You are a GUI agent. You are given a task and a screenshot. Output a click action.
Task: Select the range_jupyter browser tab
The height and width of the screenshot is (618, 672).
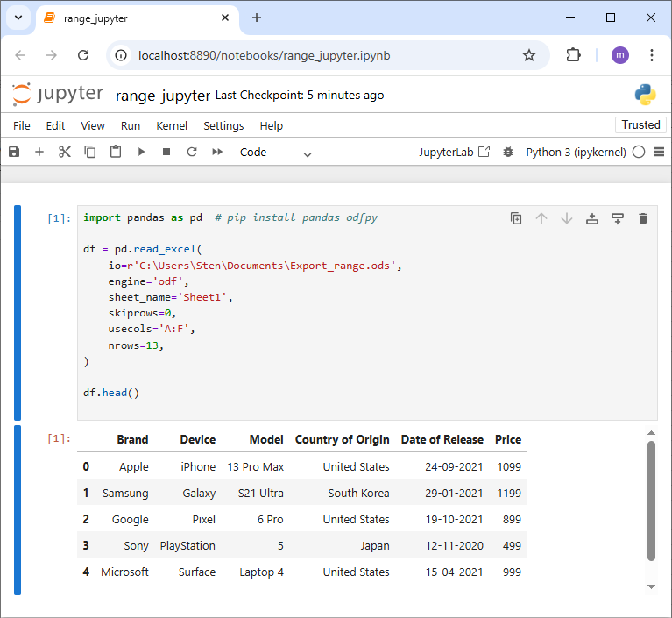[138, 18]
